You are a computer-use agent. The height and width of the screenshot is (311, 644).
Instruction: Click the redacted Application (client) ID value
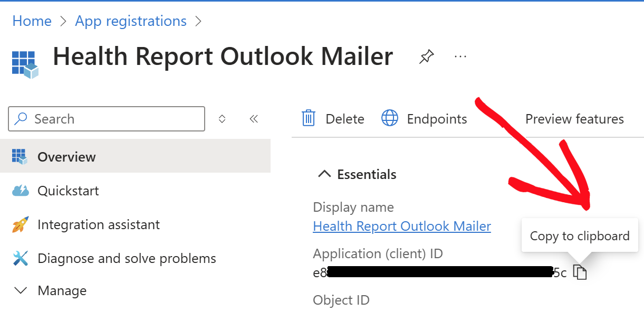(x=439, y=272)
